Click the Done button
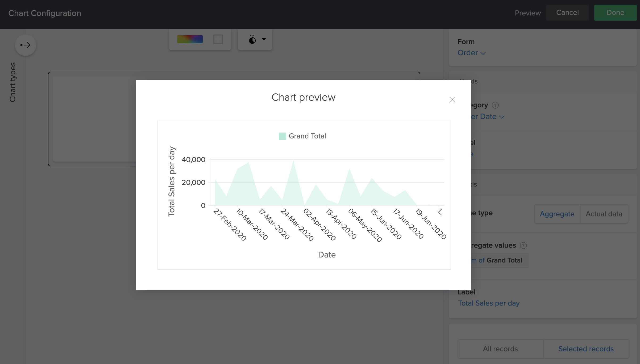Image resolution: width=640 pixels, height=364 pixels. pos(615,12)
